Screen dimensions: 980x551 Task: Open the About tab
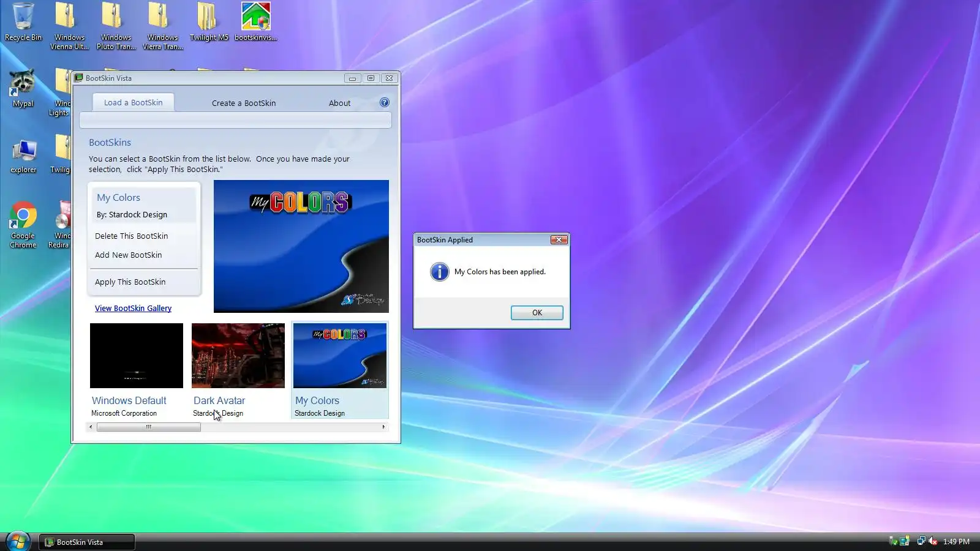(339, 103)
